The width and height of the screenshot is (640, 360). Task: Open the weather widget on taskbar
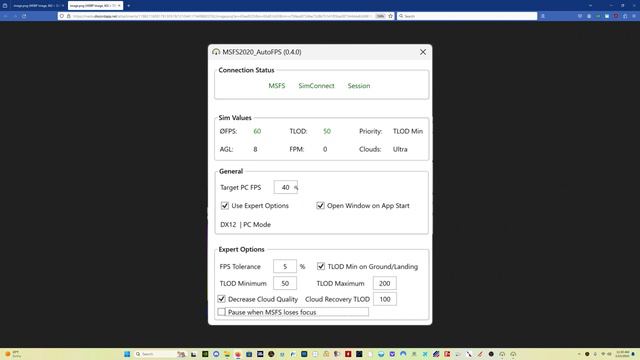(13, 354)
